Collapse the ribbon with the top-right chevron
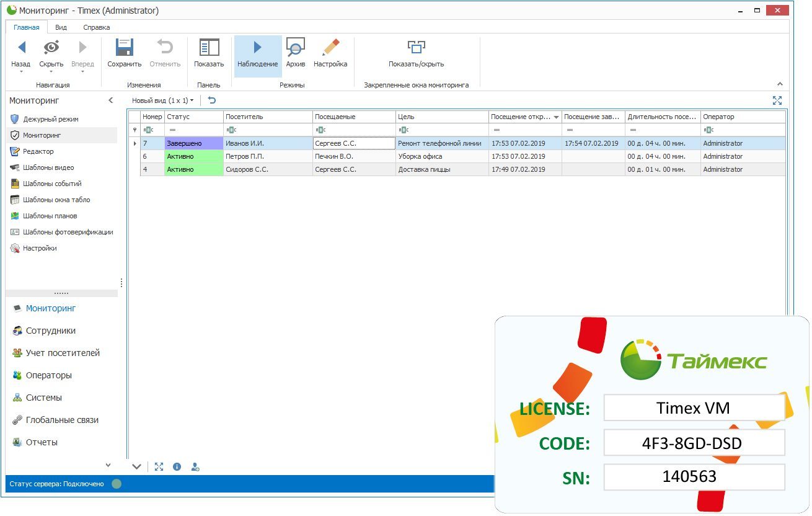Image resolution: width=812 pixels, height=516 pixels. pos(780,84)
